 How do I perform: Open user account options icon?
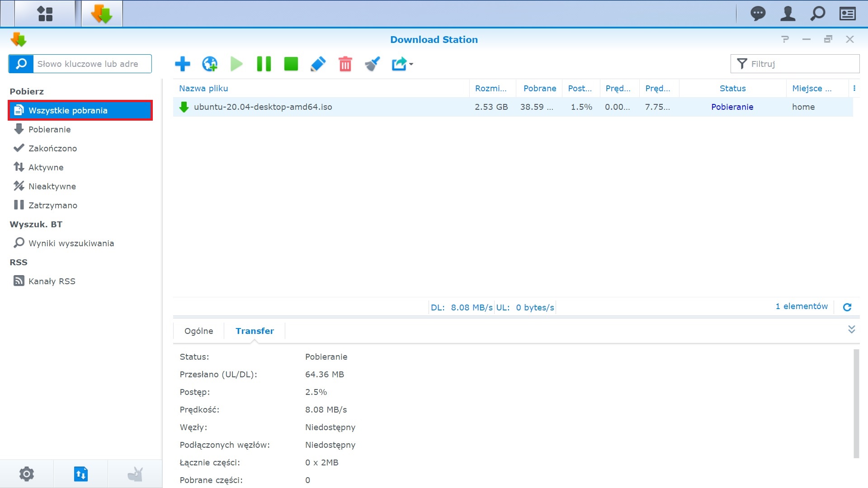(788, 14)
